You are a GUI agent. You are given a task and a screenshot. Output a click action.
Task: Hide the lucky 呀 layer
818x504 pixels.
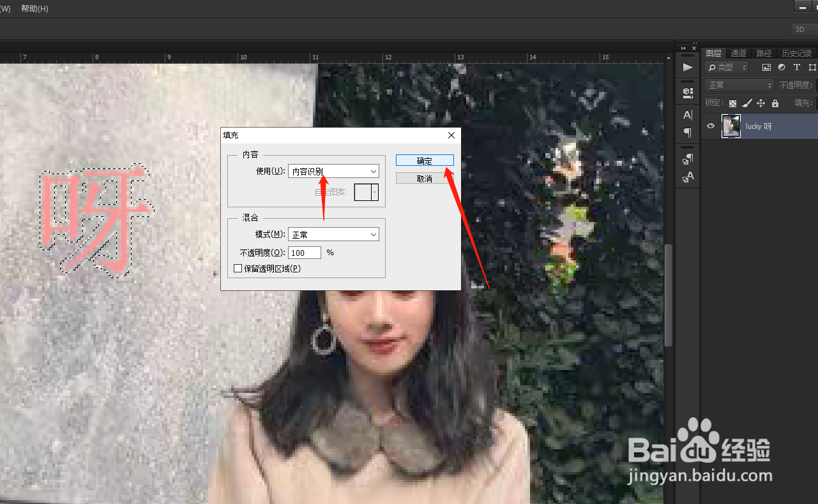pyautogui.click(x=711, y=126)
